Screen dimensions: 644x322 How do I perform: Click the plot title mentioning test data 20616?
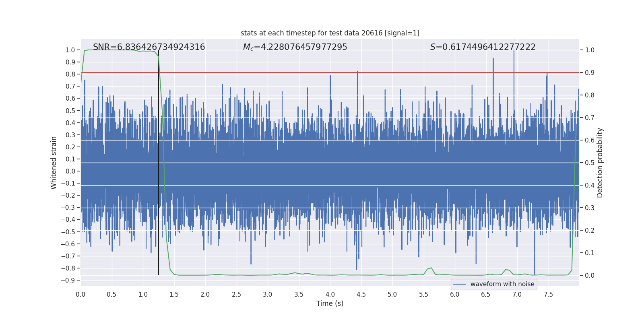pos(330,33)
